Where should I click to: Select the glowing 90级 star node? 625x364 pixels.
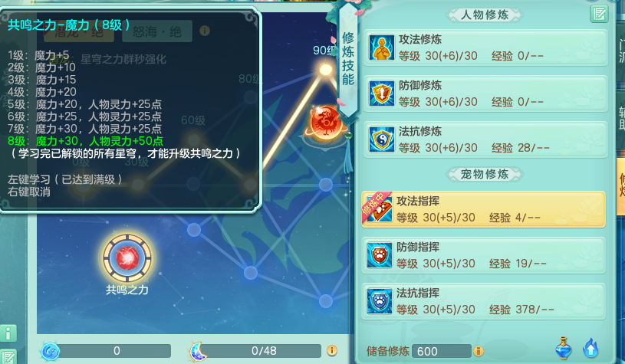click(x=326, y=70)
